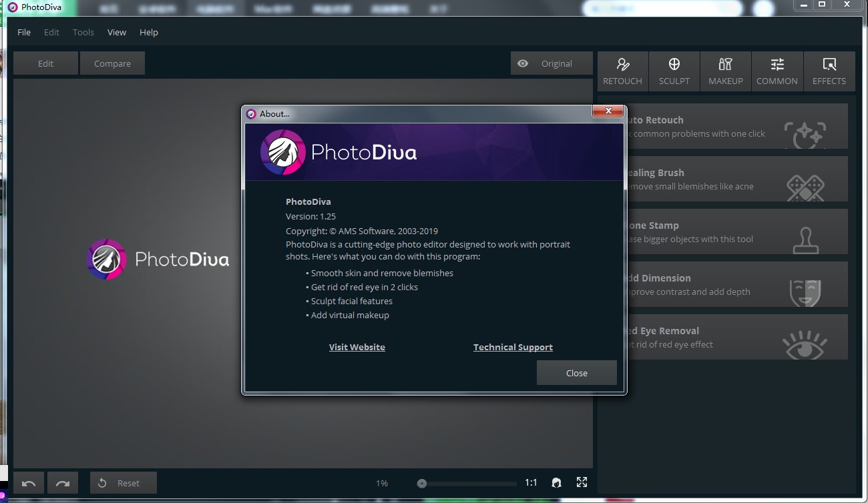Screen dimensions: 868x503
Task: Click the face-fit zoom icon
Action: pyautogui.click(x=556, y=483)
